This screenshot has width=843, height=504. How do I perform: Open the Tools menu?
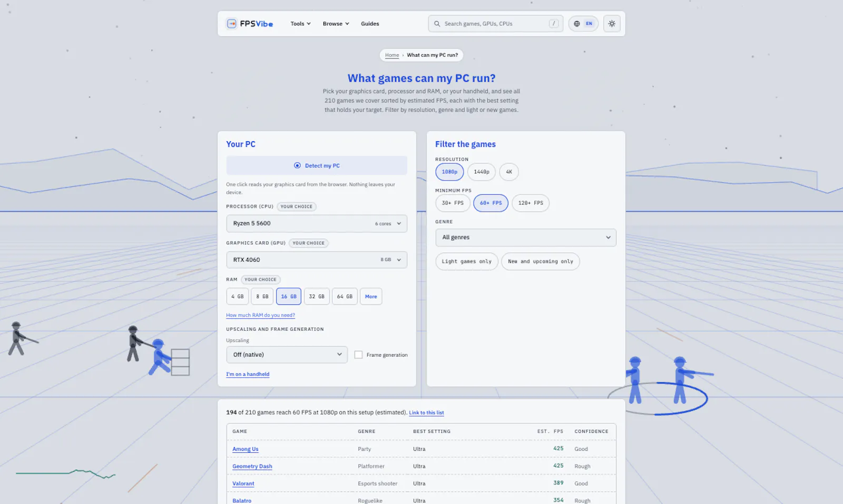[x=300, y=24]
